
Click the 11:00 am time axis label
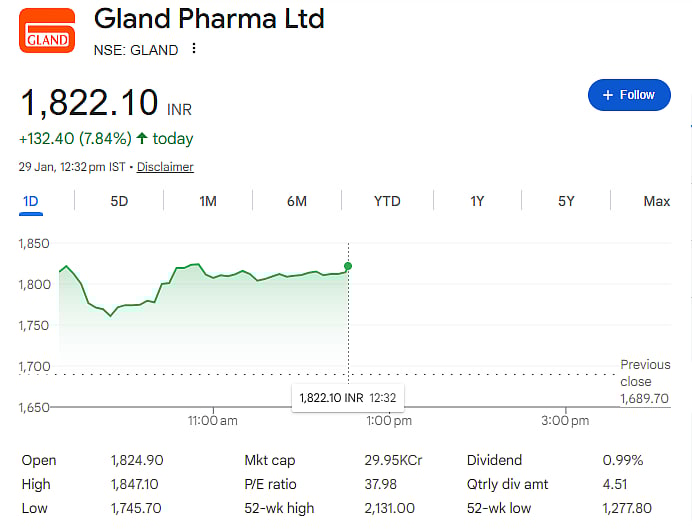click(x=212, y=421)
